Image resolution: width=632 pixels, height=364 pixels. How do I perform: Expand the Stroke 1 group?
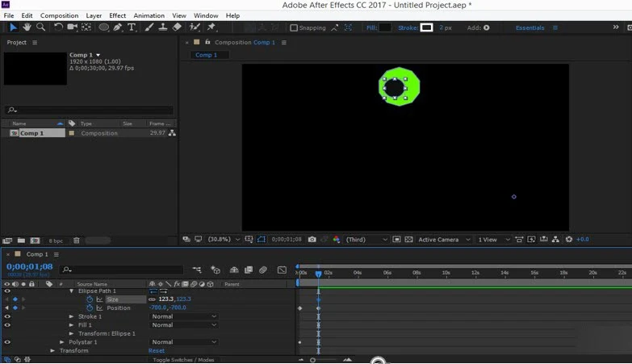pos(71,316)
